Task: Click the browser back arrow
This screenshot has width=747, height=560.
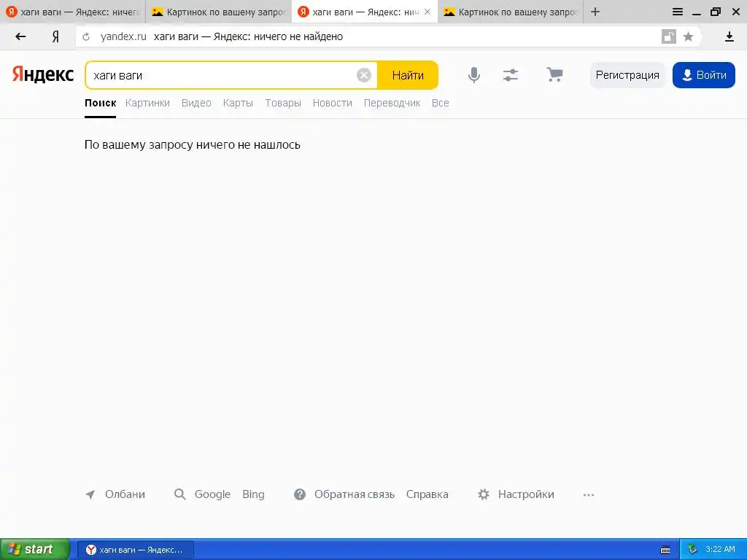Action: pos(20,36)
